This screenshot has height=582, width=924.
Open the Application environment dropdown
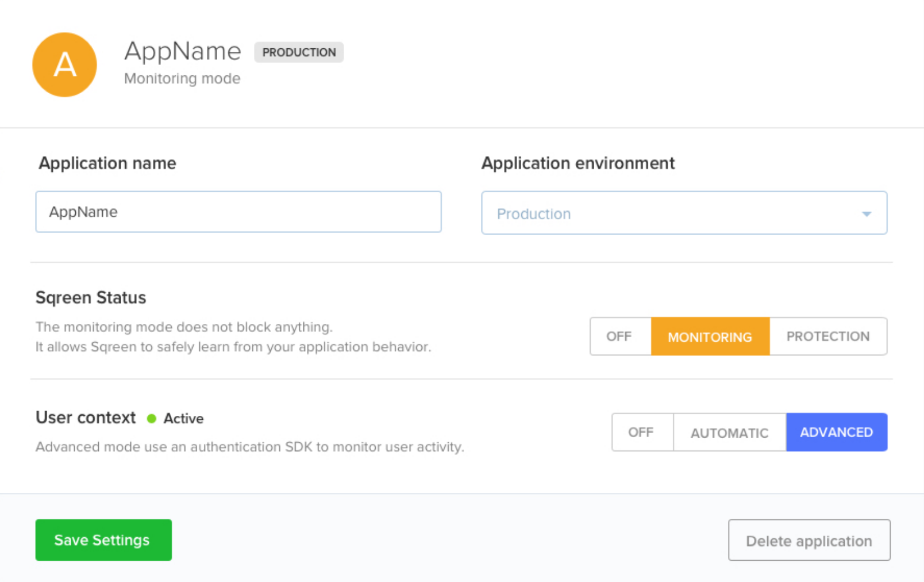pos(684,213)
